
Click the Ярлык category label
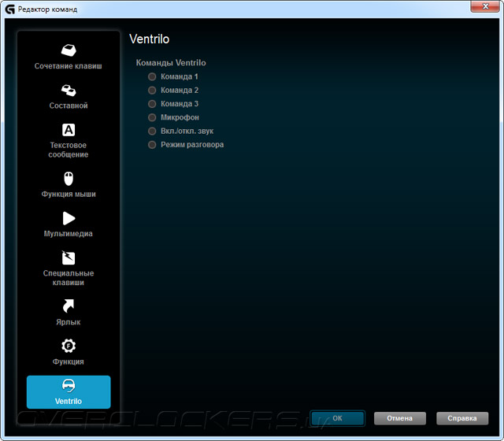69,322
